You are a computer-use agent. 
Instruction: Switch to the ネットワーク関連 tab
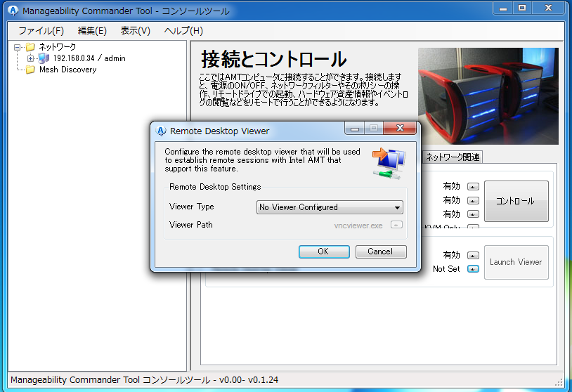[x=453, y=157]
